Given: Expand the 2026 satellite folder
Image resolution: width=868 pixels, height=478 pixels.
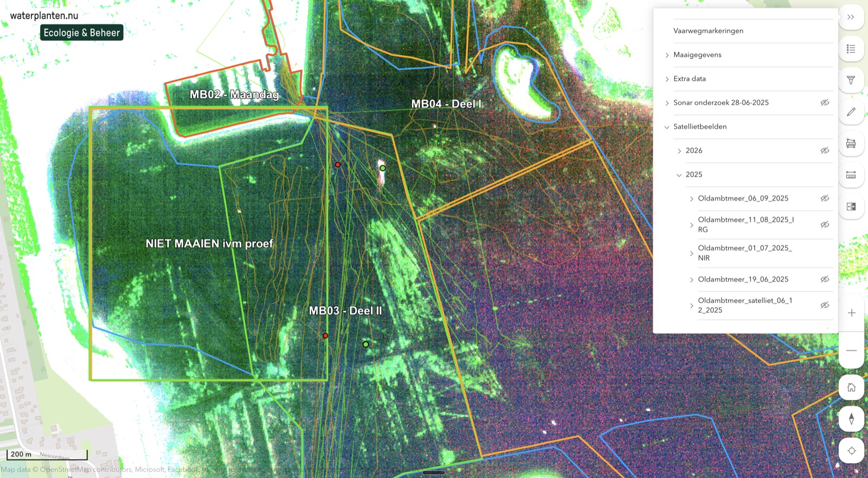Looking at the screenshot, I should coord(679,151).
